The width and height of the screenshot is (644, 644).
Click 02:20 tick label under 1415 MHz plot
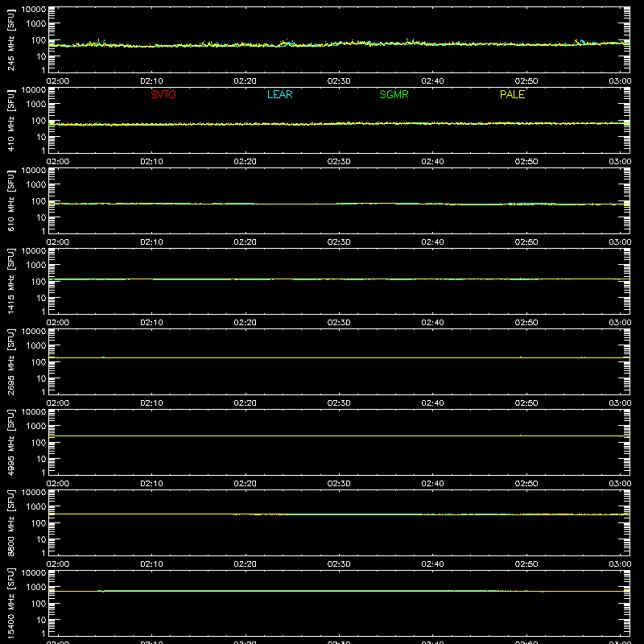click(x=246, y=323)
